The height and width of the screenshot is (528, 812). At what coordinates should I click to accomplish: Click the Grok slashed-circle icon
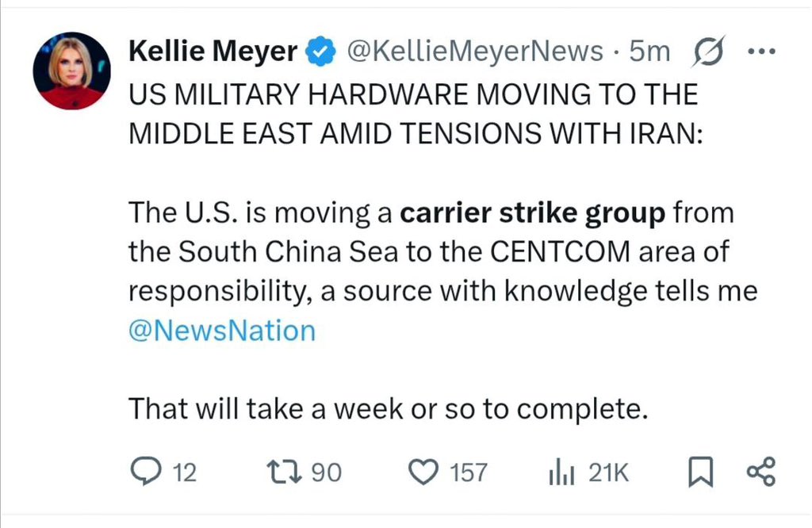point(706,53)
